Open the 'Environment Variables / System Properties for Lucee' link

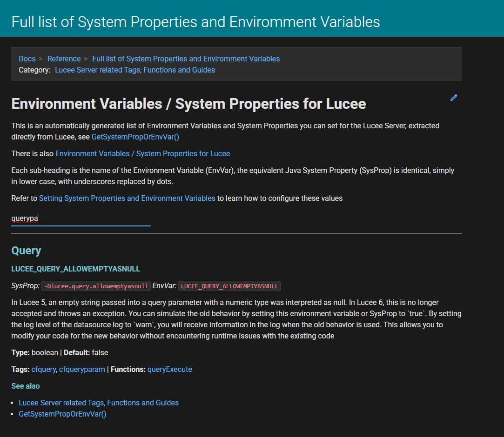[x=142, y=153]
